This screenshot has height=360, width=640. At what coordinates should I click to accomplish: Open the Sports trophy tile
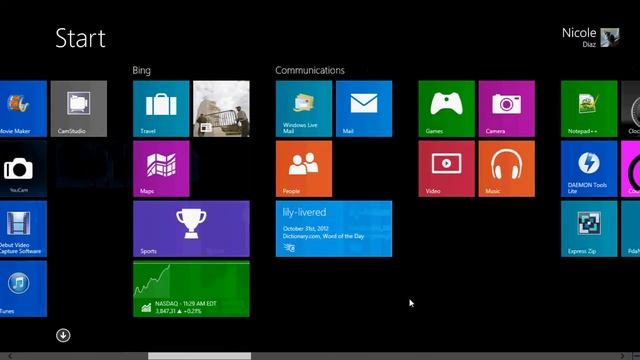pyautogui.click(x=191, y=229)
